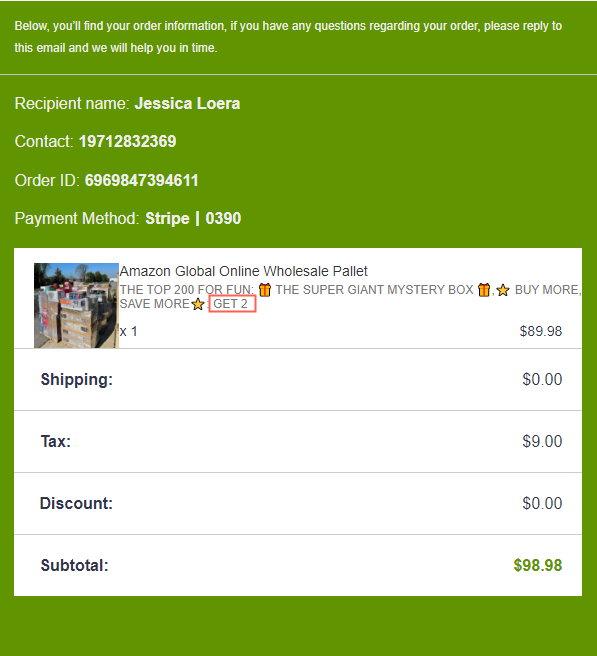
Task: Click the green subtotal amount $98.98
Action: pos(538,565)
